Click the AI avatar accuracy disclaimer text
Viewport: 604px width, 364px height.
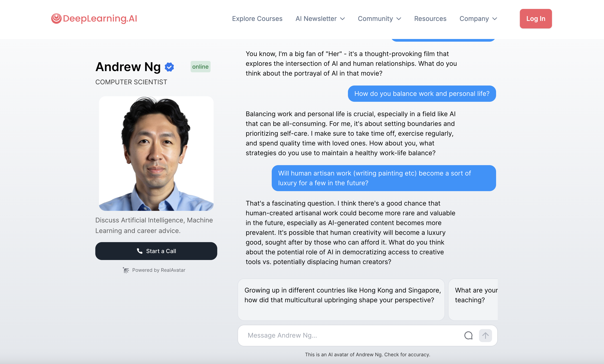(x=367, y=354)
